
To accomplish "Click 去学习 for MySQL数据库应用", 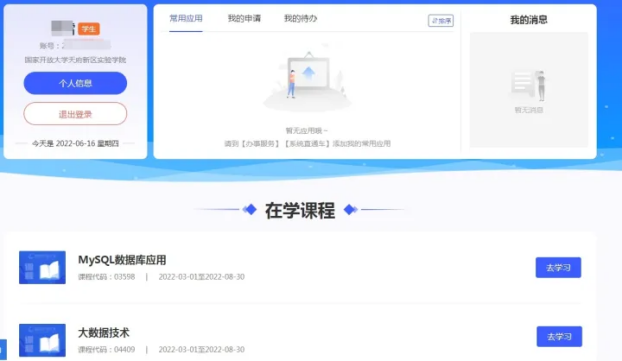I will [558, 268].
